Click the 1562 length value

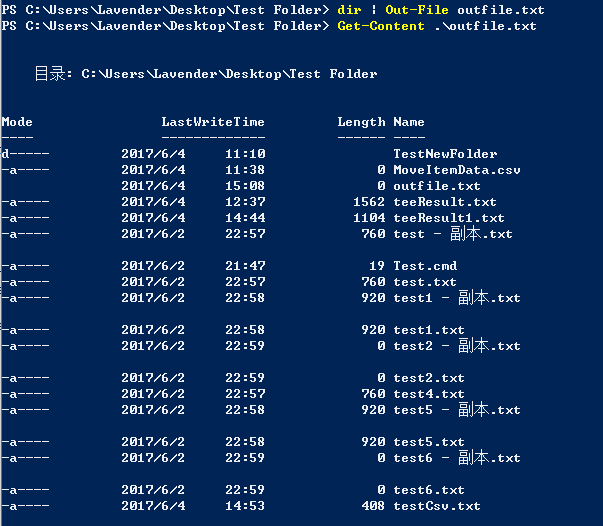click(369, 202)
